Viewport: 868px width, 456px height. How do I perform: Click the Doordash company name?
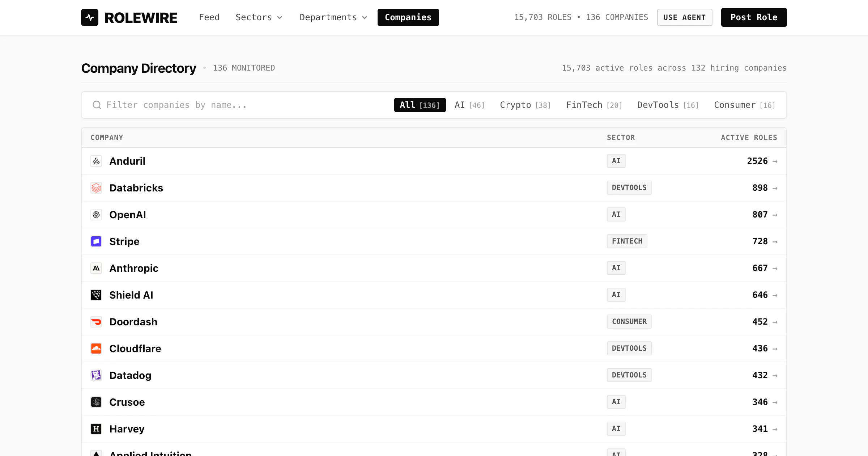click(x=133, y=322)
